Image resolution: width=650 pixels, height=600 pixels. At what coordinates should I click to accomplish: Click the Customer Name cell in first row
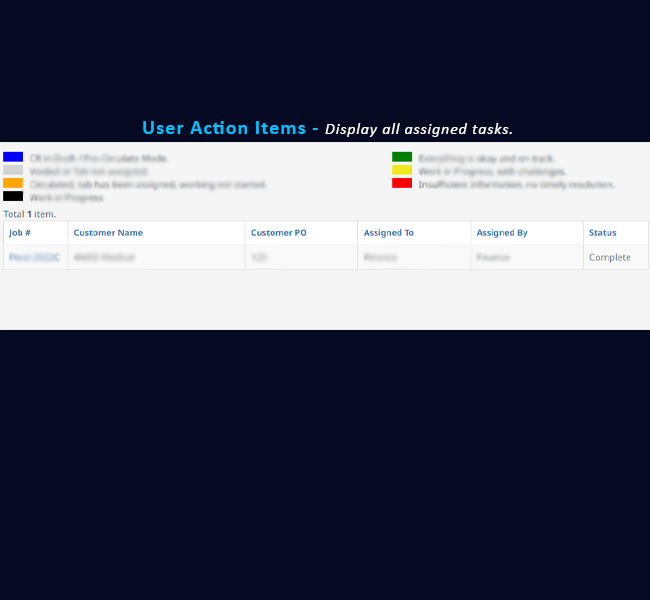[x=104, y=258]
